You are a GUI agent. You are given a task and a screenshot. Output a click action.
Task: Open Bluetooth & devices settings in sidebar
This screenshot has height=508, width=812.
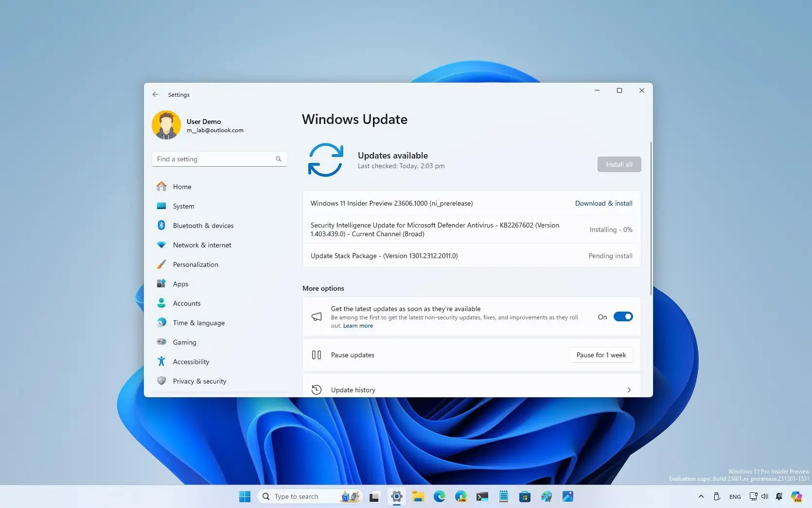click(162, 225)
